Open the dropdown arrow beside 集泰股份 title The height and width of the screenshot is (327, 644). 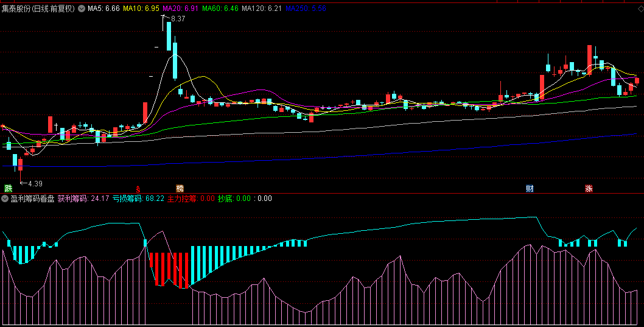82,9
